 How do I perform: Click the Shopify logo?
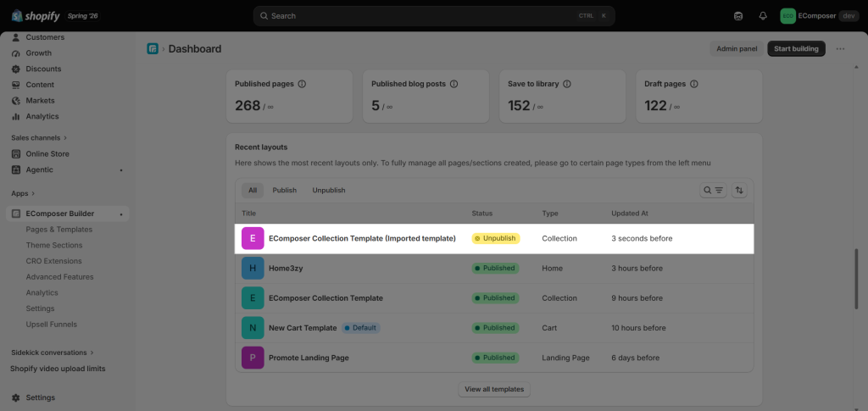(36, 16)
